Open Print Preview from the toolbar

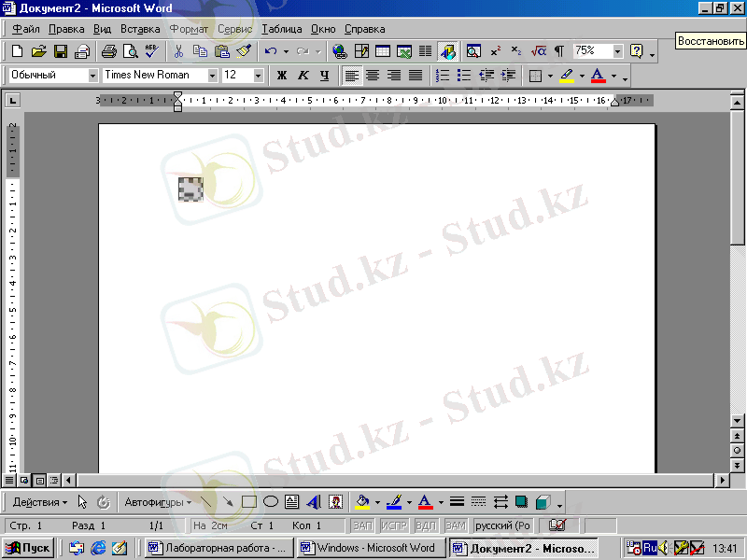click(130, 51)
